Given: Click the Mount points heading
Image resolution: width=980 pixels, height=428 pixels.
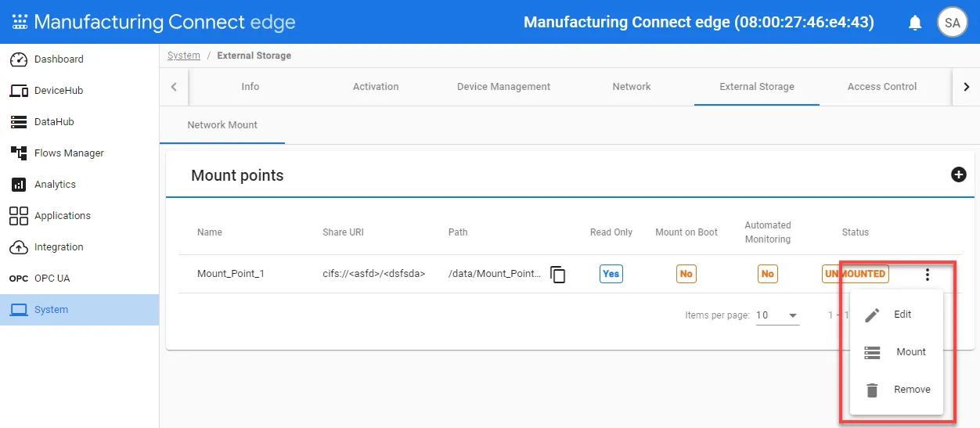Looking at the screenshot, I should [237, 175].
